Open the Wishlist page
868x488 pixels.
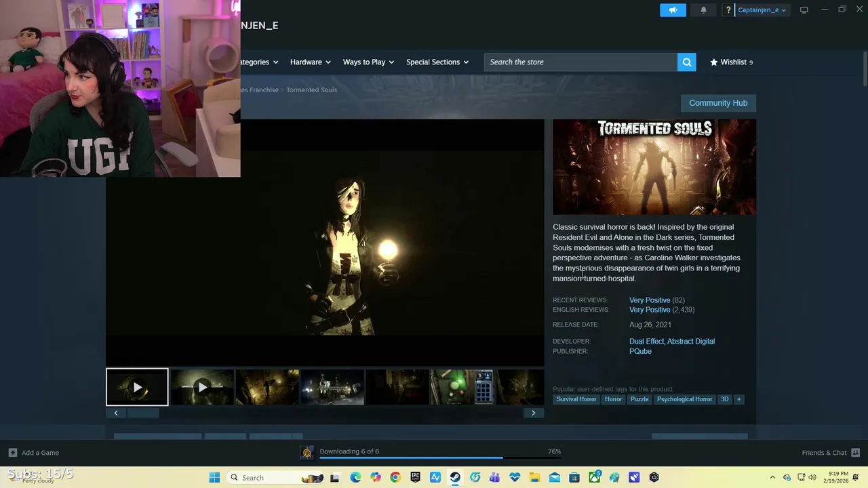click(x=732, y=62)
